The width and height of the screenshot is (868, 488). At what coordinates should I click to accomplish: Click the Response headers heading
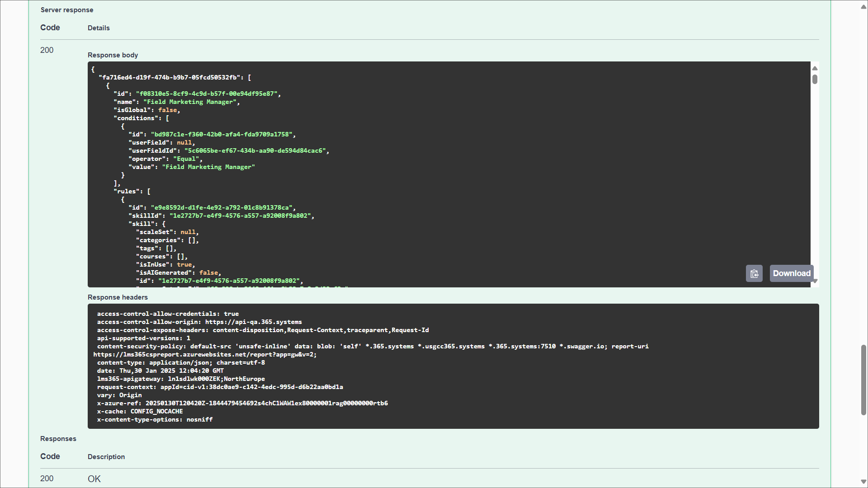pos(118,297)
